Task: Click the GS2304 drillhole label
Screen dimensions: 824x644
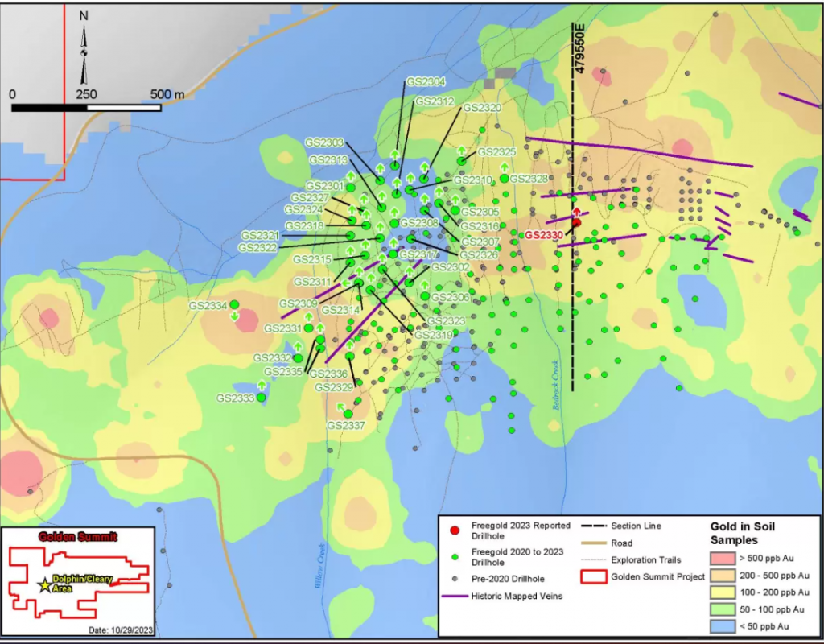Action: click(x=426, y=81)
